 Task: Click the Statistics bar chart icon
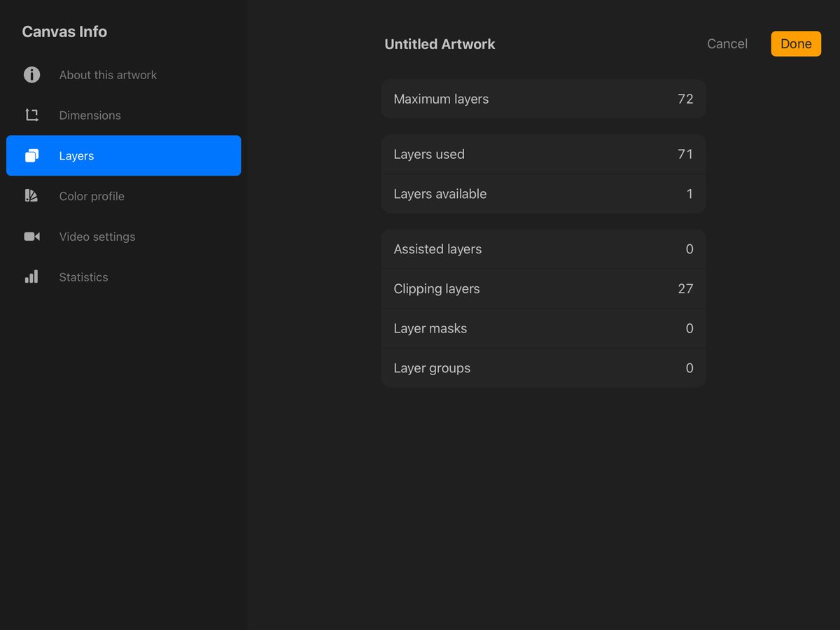[31, 276]
